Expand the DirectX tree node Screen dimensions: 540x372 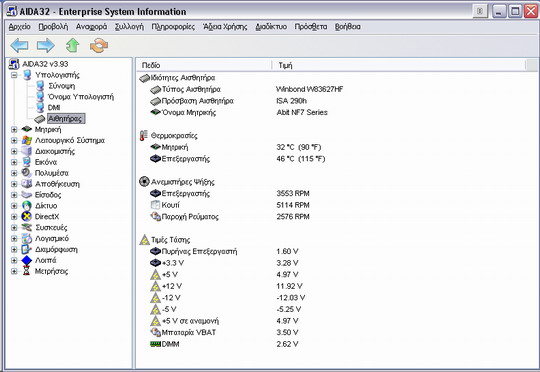pos(14,217)
